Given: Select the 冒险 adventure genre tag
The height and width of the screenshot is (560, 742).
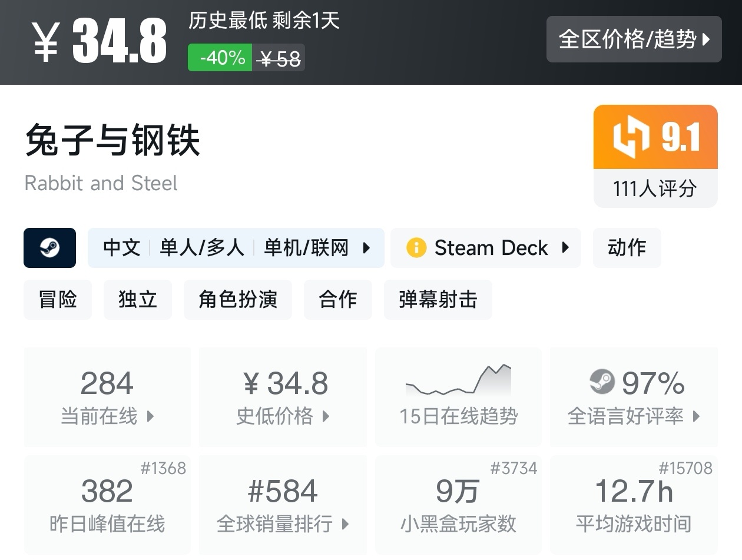Looking at the screenshot, I should pyautogui.click(x=58, y=300).
